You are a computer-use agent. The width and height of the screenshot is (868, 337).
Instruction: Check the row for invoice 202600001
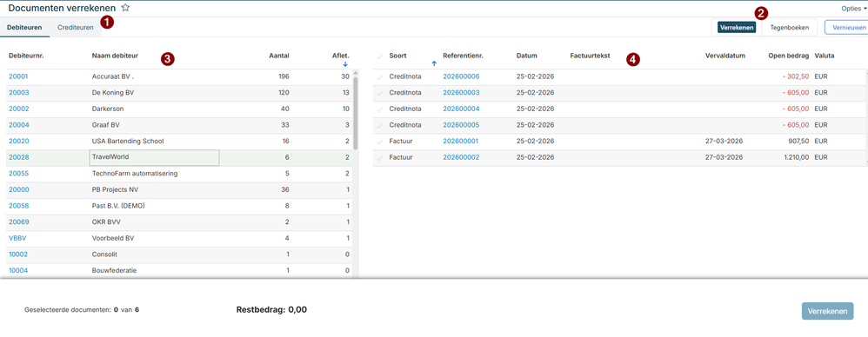(x=379, y=142)
